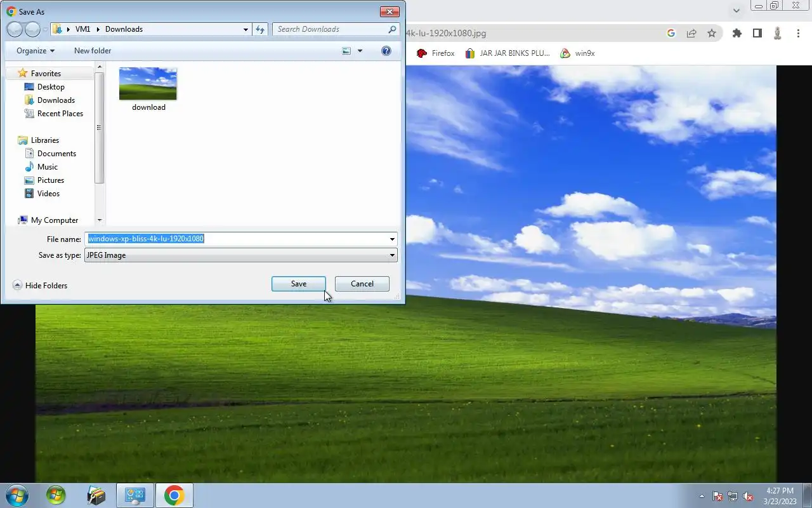Click the Save button
The width and height of the screenshot is (812, 508).
(299, 284)
